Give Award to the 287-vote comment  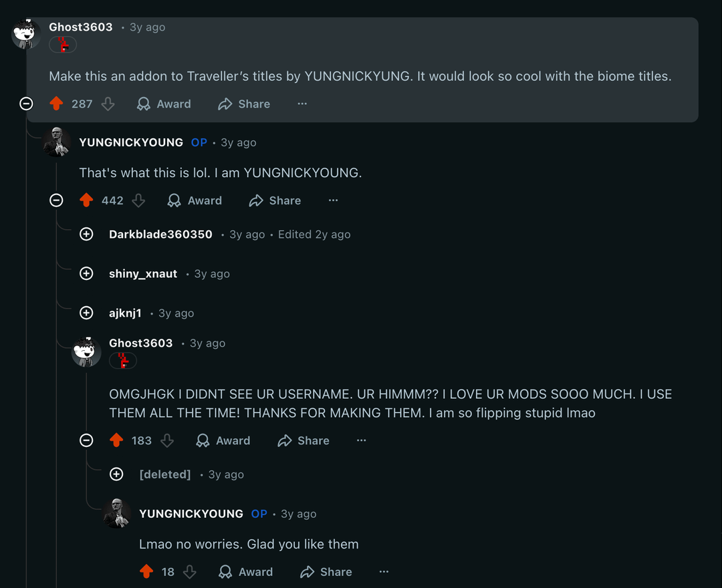(x=164, y=104)
